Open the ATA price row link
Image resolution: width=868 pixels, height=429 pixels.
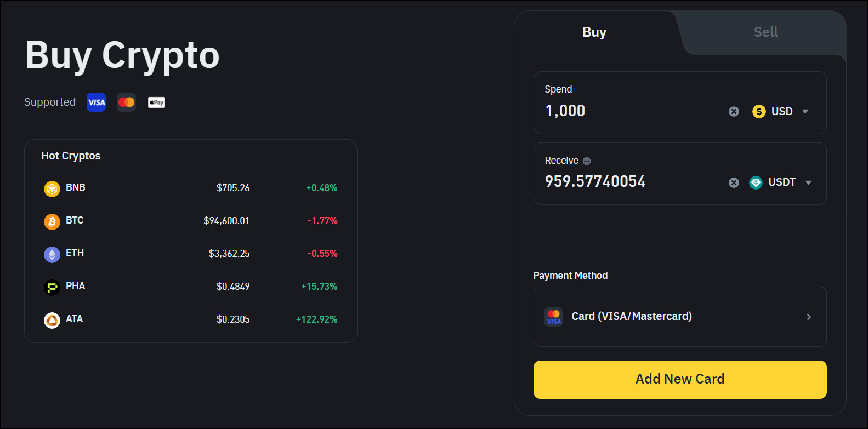[x=190, y=319]
